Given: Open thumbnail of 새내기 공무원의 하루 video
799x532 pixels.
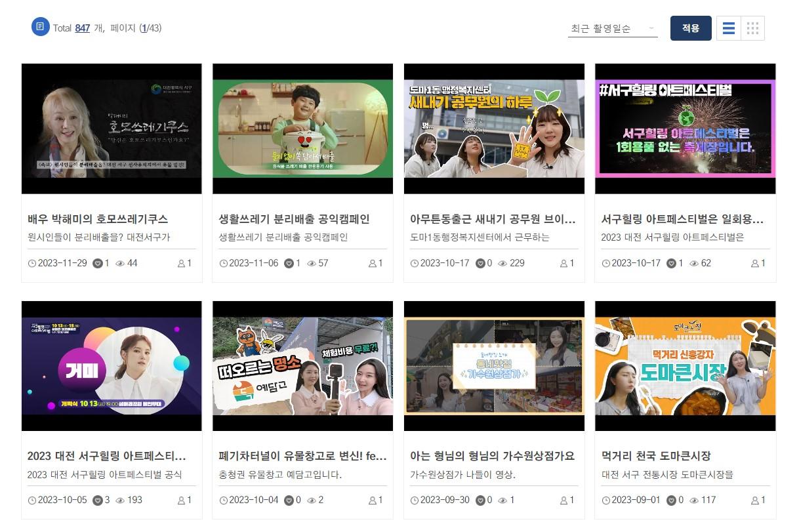Looking at the screenshot, I should tap(494, 129).
